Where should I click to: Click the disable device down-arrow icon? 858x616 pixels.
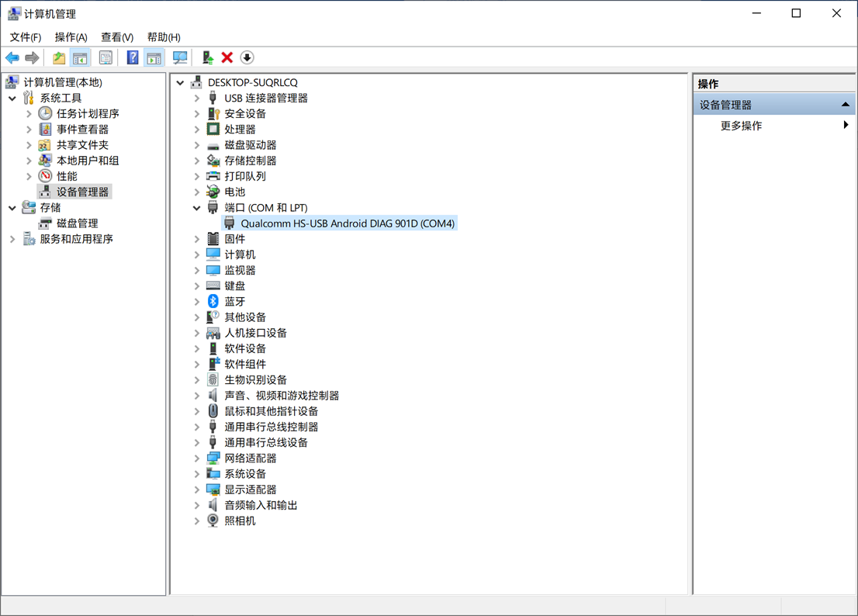click(x=247, y=57)
